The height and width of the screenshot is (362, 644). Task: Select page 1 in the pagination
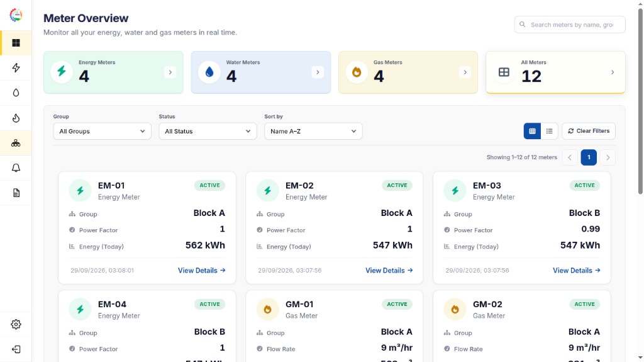[x=589, y=157]
